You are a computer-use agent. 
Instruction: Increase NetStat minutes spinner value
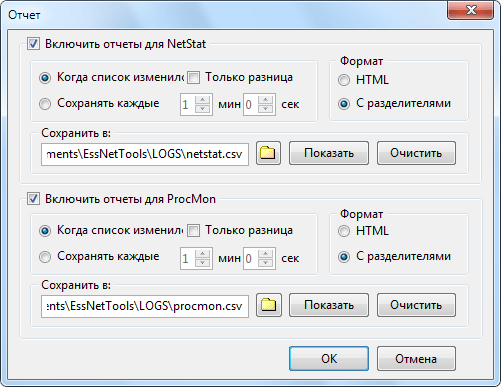click(x=202, y=100)
